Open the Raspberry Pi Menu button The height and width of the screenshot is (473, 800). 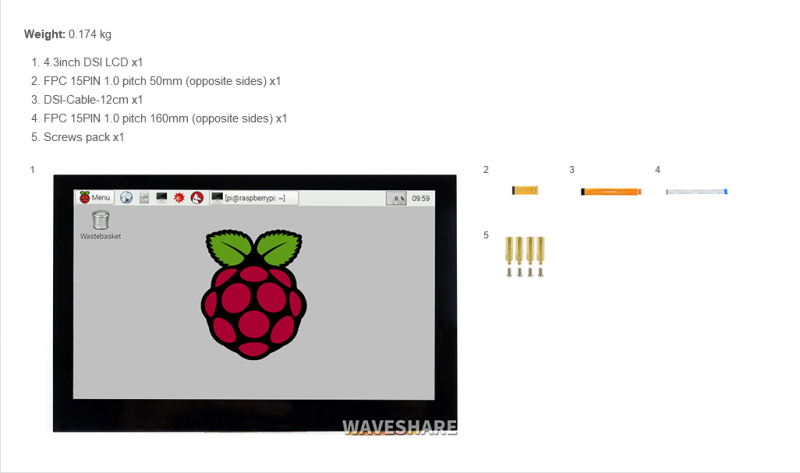point(95,197)
